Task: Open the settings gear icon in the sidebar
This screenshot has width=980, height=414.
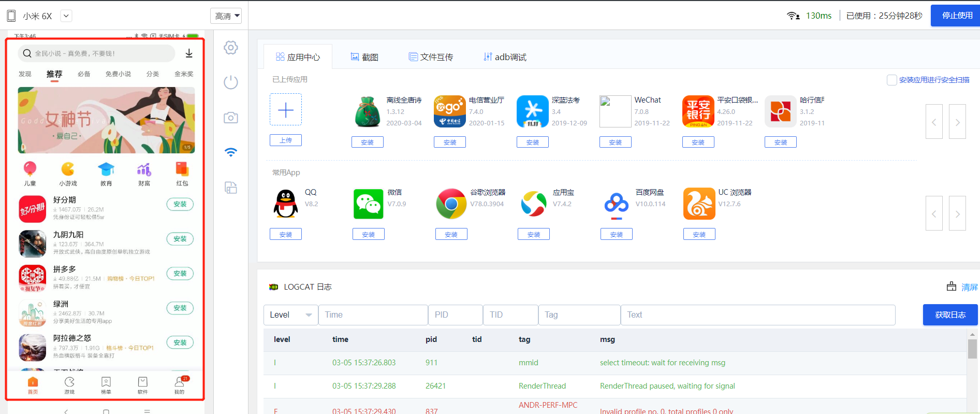Action: [x=231, y=48]
